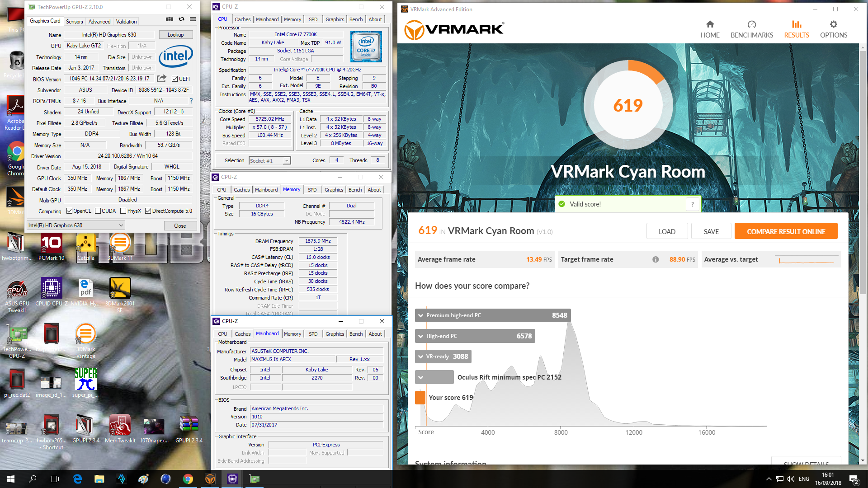868x488 pixels.
Task: Open 3DMark Vantage desktop shortcut
Action: [x=85, y=341]
